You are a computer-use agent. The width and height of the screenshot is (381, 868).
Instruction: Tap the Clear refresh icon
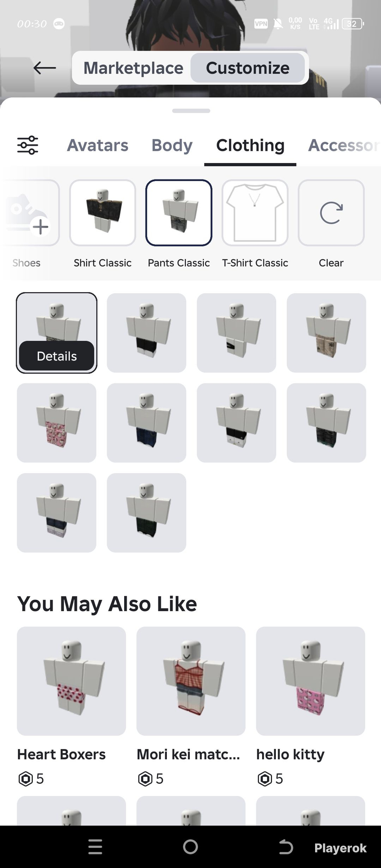331,213
